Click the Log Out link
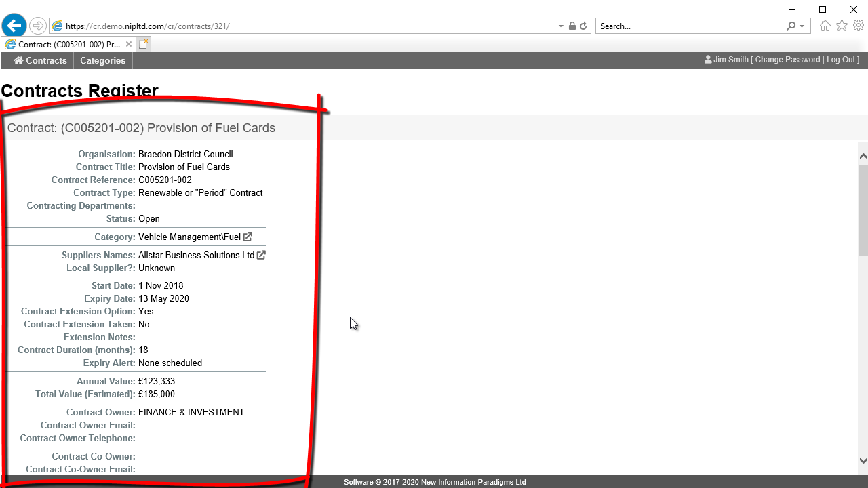 (841, 60)
